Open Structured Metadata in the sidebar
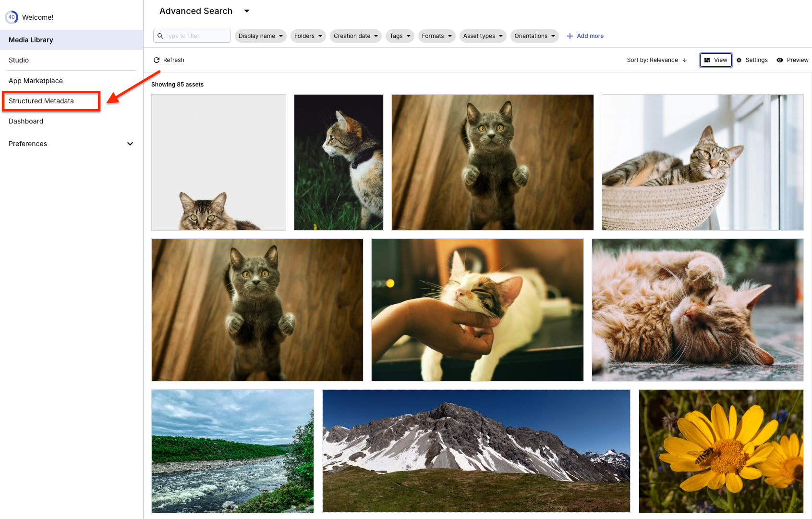This screenshot has height=519, width=812. [x=41, y=101]
